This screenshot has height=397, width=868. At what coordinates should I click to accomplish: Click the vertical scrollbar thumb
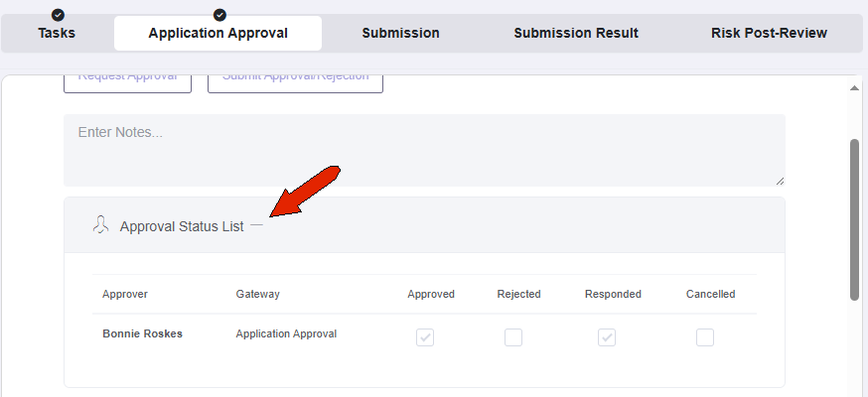855,220
